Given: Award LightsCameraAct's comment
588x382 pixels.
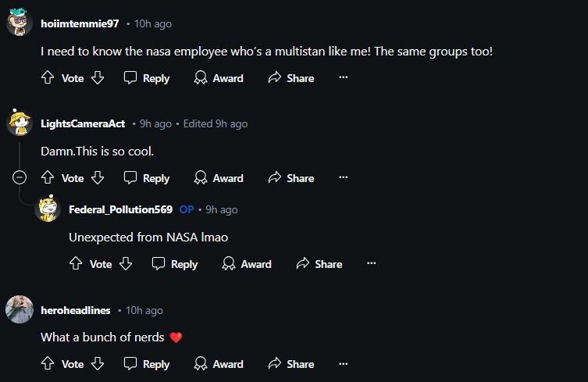Looking at the screenshot, I should [219, 178].
